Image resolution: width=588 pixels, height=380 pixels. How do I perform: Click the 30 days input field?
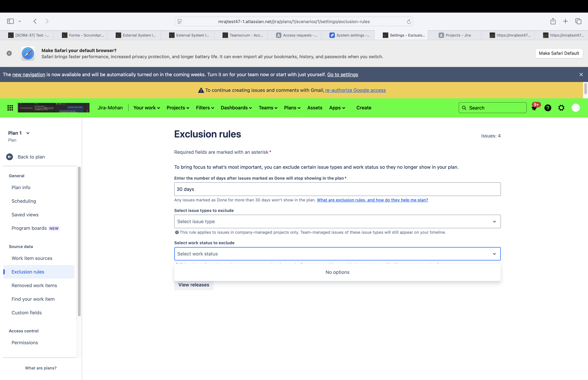pos(337,189)
